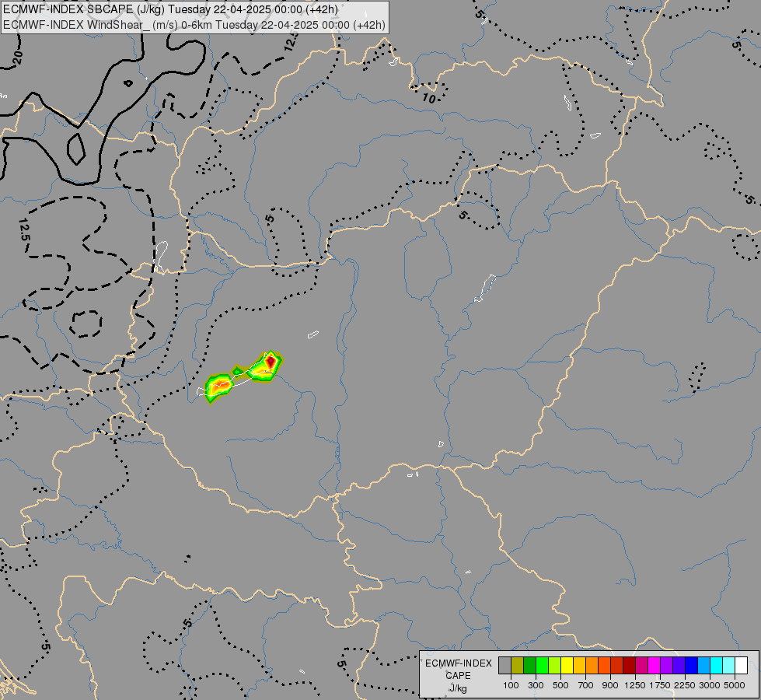Screen dimensions: 761x700
Task: Click the indigo swatch left of the 2250 tick
Action: pyautogui.click(x=679, y=665)
